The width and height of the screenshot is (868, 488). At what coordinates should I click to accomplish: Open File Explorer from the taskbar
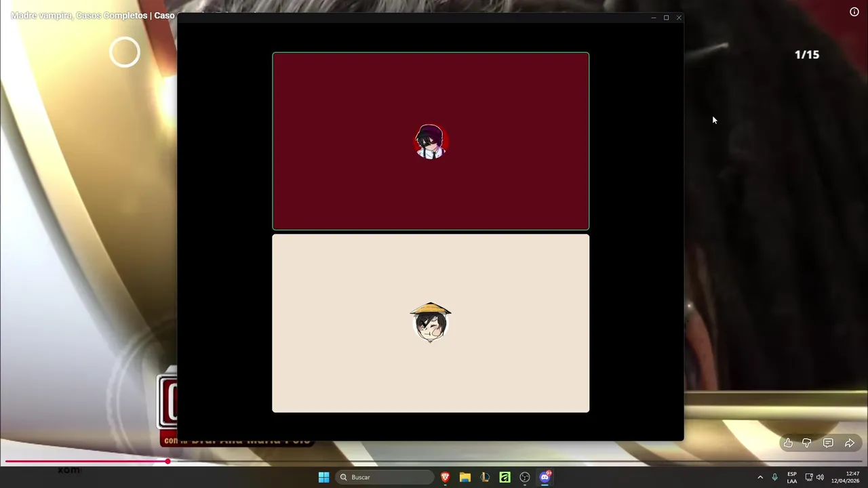pyautogui.click(x=465, y=477)
